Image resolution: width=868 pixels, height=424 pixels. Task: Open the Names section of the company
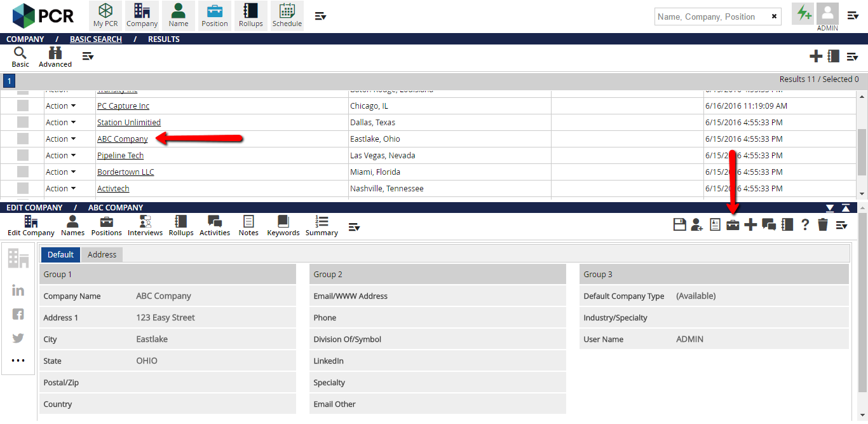click(73, 225)
